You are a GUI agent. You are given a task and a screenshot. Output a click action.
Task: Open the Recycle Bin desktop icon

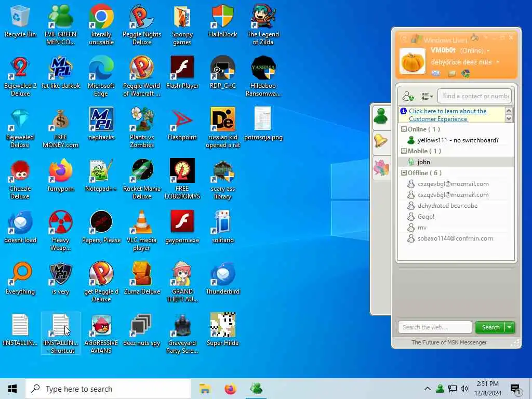pos(20,21)
